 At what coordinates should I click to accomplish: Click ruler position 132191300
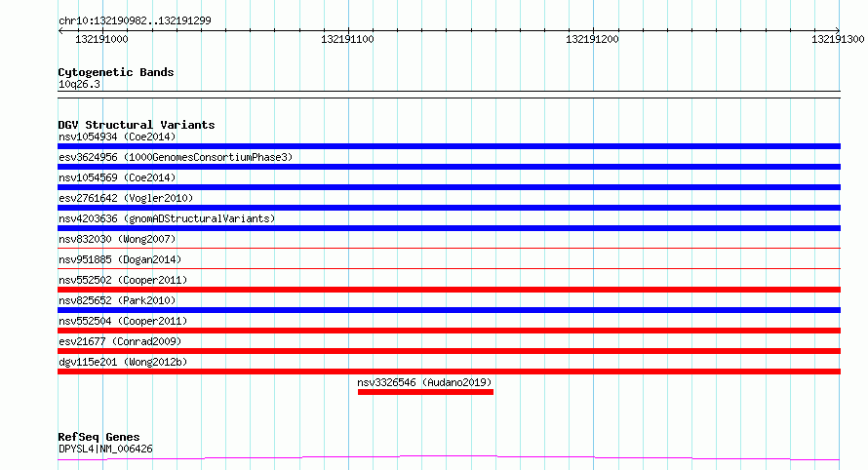pyautogui.click(x=838, y=39)
